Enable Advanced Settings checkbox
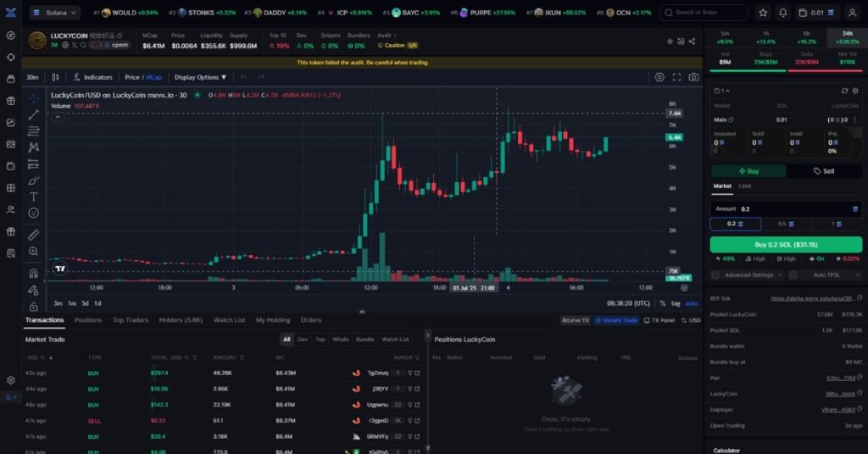 click(x=715, y=274)
